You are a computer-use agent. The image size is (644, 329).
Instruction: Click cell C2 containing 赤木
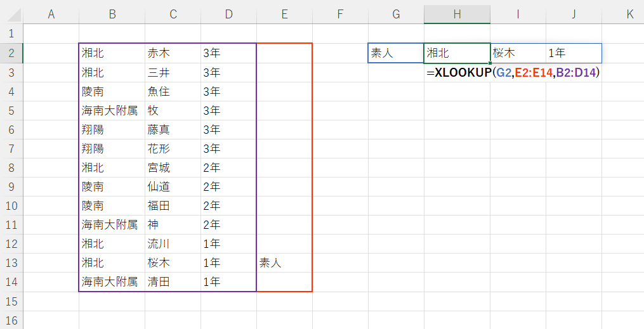tap(173, 53)
